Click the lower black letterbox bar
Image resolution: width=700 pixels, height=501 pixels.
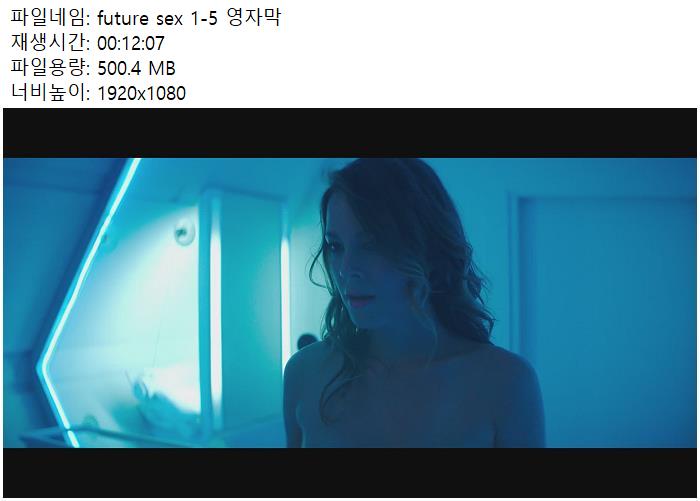350,472
